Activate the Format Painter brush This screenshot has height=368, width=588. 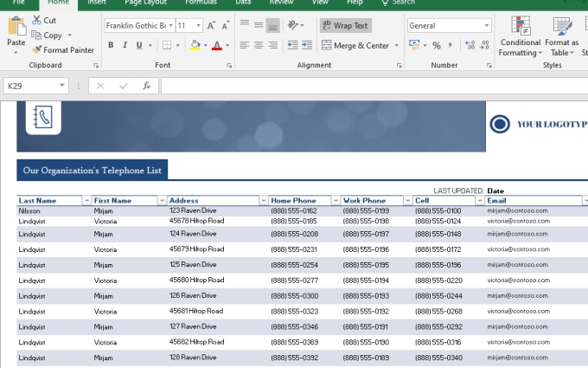[x=36, y=49]
